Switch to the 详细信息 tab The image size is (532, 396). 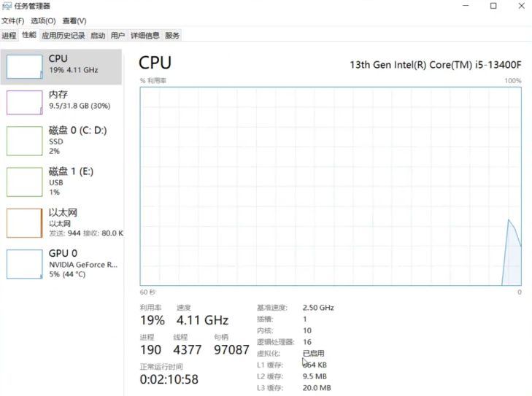click(x=145, y=35)
